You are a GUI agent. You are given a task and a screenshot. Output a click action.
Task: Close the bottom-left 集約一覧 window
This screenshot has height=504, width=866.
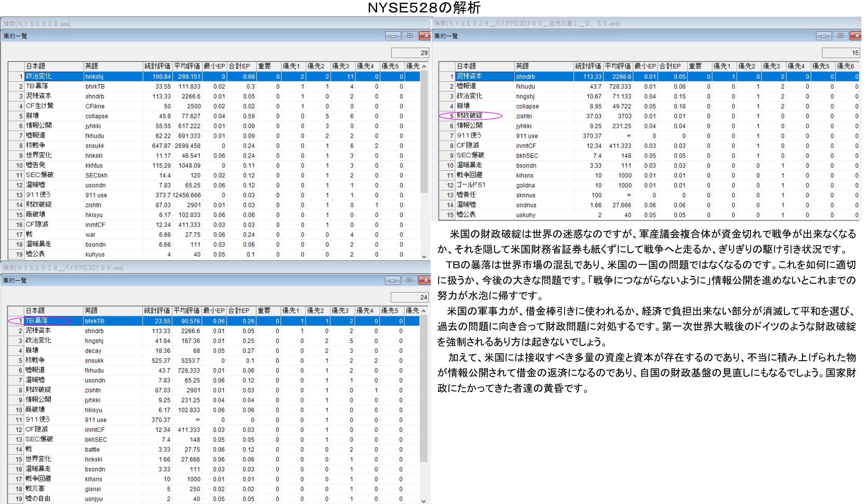(x=425, y=280)
